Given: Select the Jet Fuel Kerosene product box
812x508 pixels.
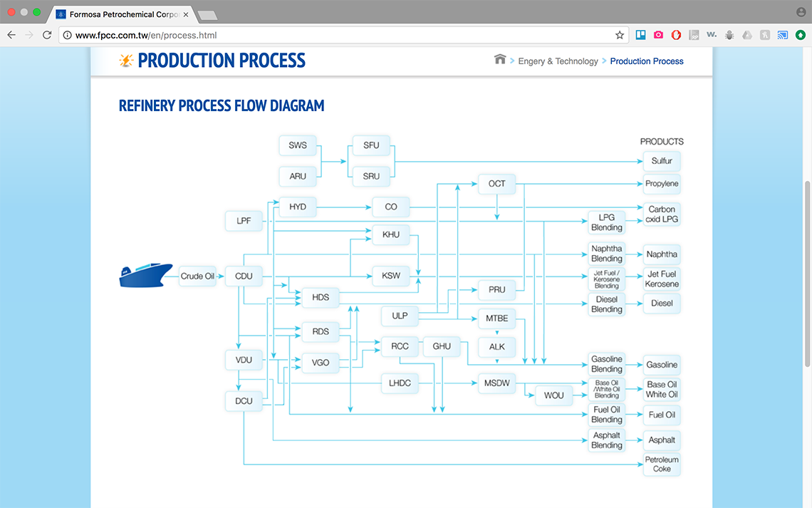Looking at the screenshot, I should pos(662,279).
